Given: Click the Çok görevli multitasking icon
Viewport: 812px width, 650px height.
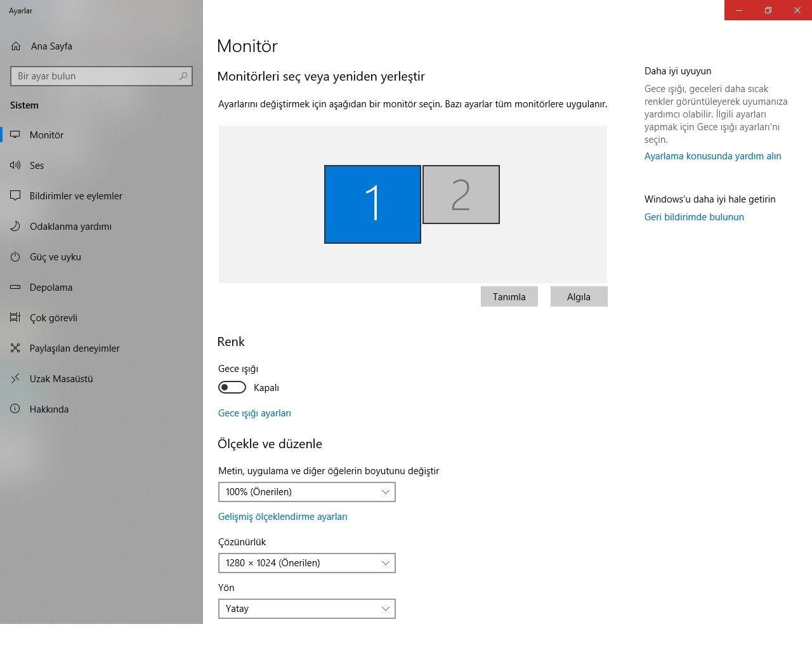Looking at the screenshot, I should pyautogui.click(x=15, y=318).
